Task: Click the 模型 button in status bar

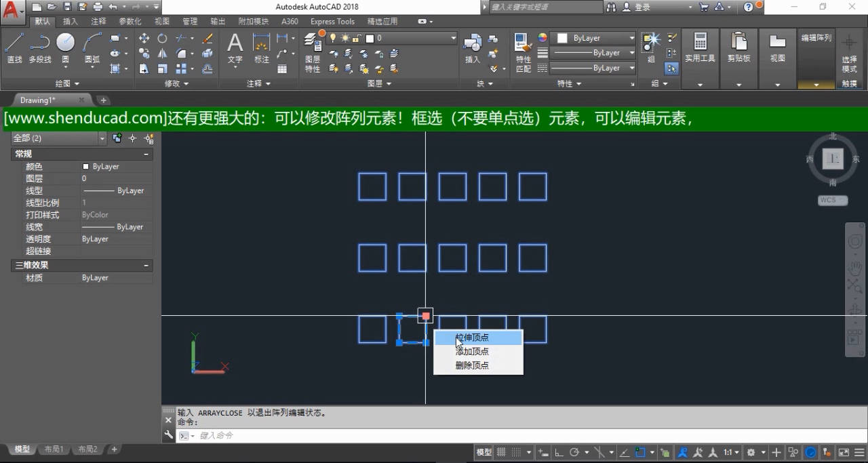Action: point(484,452)
